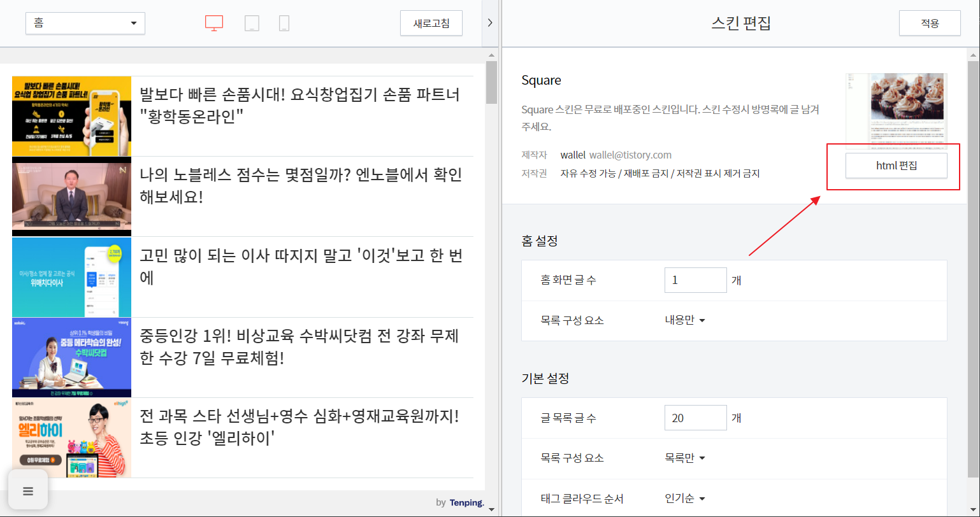Switch to tablet preview icon
980x517 pixels.
coord(252,24)
